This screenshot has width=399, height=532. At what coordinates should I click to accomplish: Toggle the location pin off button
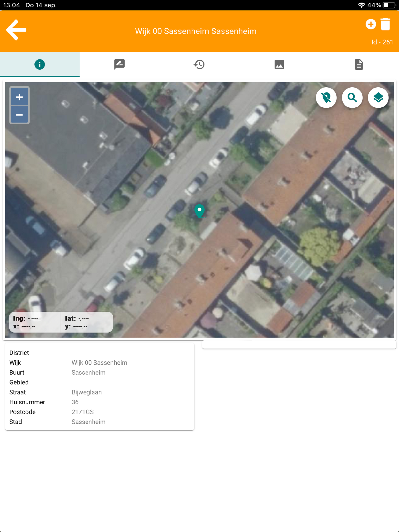point(326,98)
